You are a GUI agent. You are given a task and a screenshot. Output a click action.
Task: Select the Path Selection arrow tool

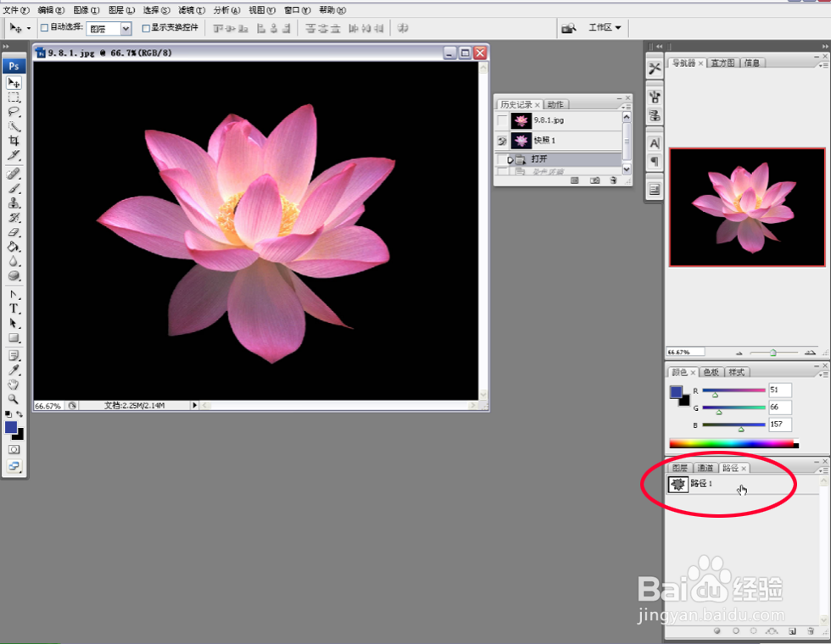[14, 323]
